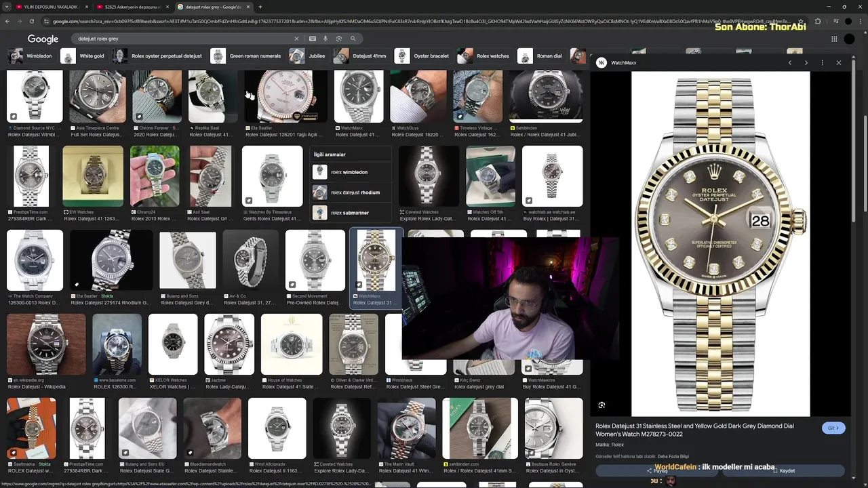Screen dimensions: 868x488
Task: Open related search rolex submariner
Action: pyautogui.click(x=350, y=213)
